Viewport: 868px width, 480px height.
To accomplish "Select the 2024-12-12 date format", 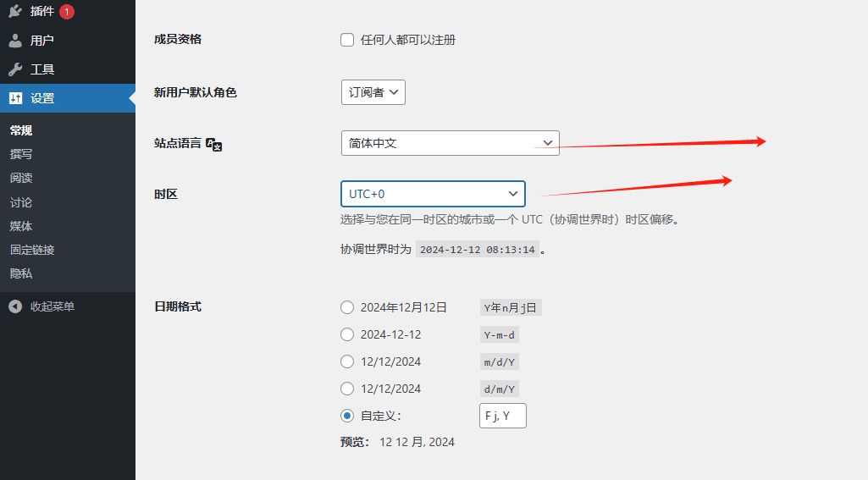I will point(347,334).
